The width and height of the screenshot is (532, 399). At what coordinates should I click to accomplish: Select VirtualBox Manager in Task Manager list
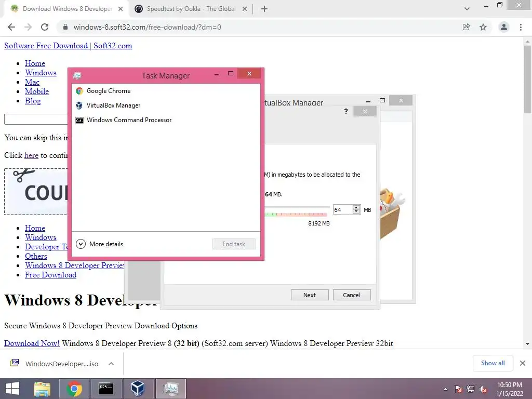166,105
